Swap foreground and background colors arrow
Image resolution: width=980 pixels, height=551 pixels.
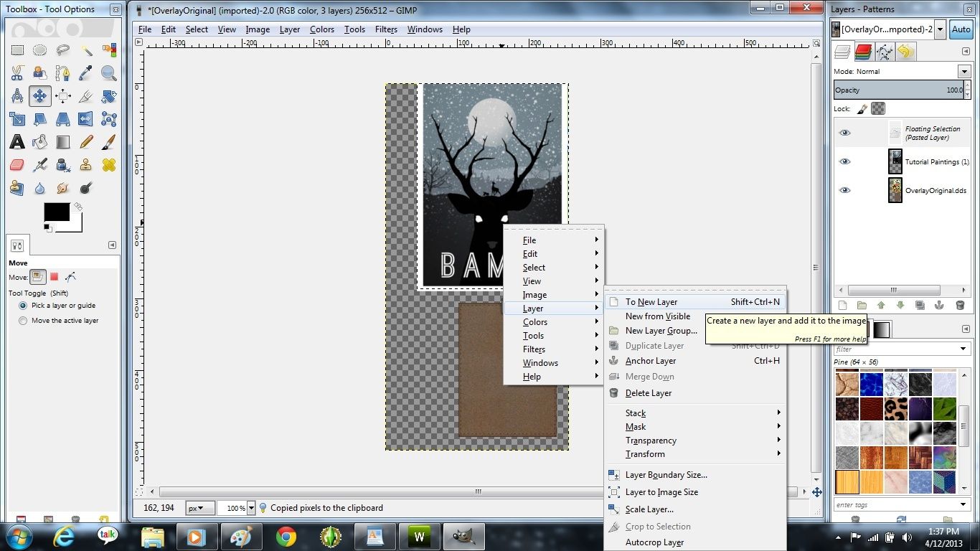click(x=78, y=207)
